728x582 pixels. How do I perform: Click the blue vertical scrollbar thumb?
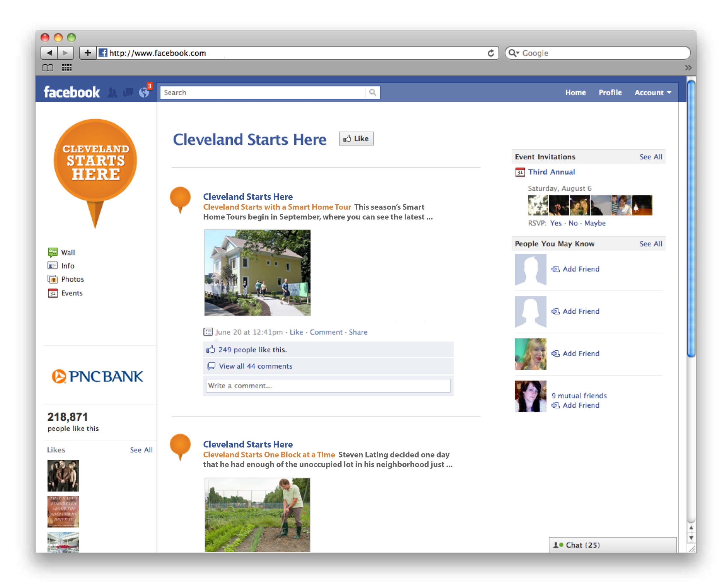pos(691,218)
